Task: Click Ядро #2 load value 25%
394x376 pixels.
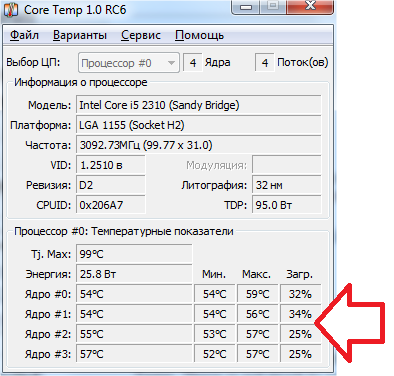Action: point(300,334)
